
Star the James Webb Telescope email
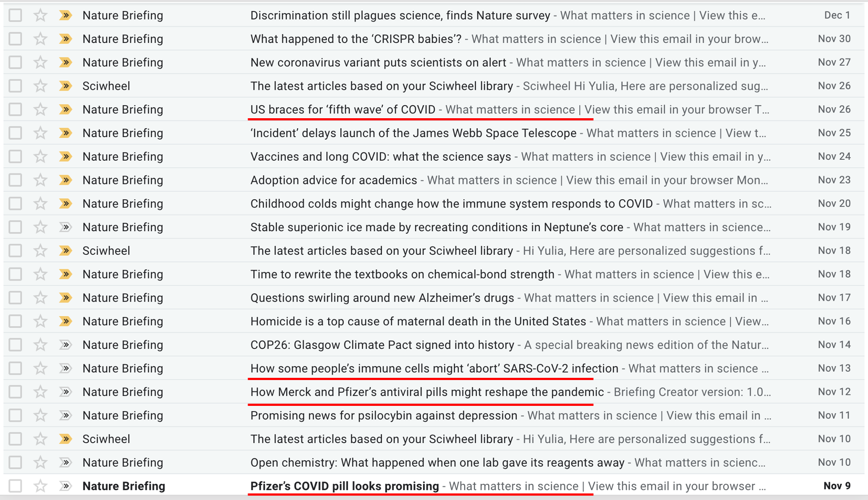pyautogui.click(x=40, y=133)
